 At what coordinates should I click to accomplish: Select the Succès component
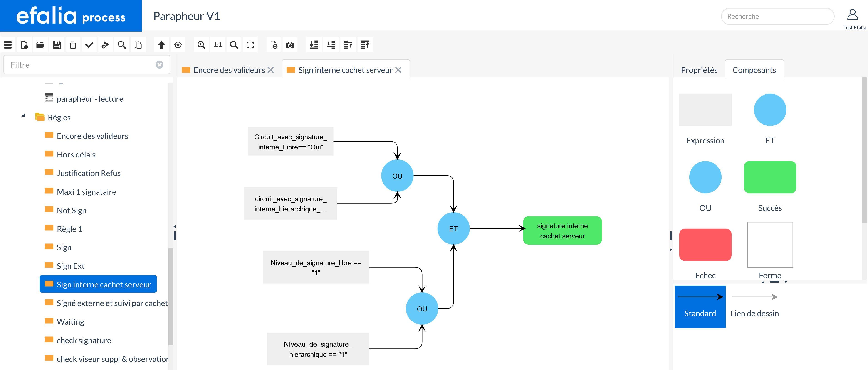pyautogui.click(x=770, y=177)
